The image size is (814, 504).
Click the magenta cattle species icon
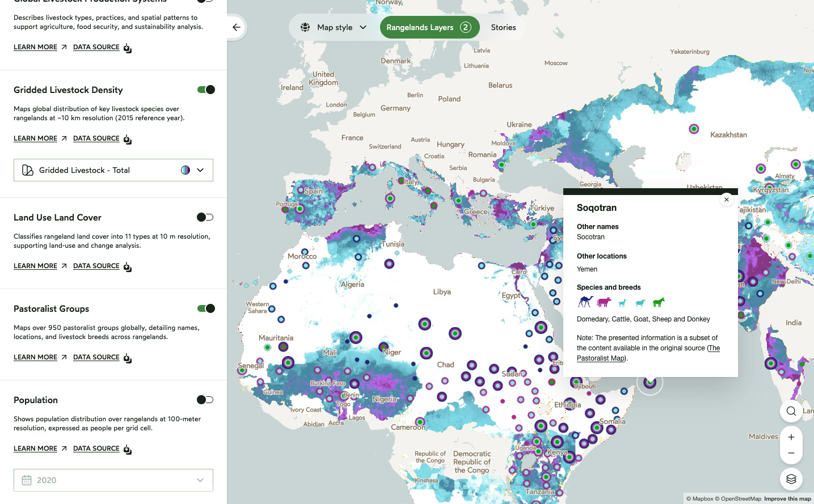point(604,302)
